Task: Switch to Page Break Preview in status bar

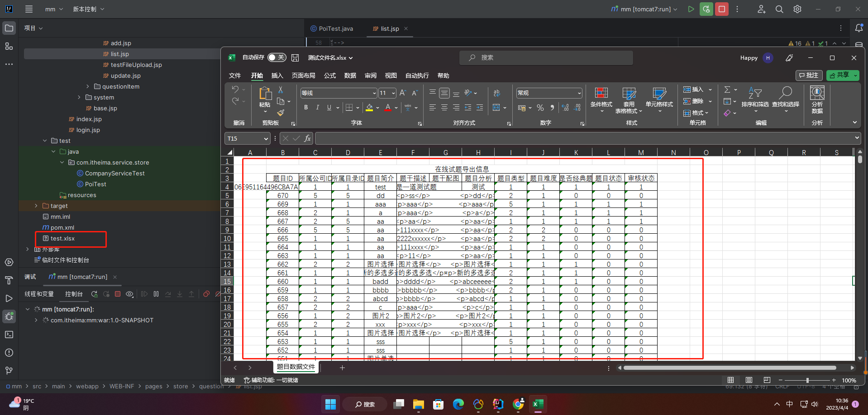Action: pyautogui.click(x=767, y=380)
